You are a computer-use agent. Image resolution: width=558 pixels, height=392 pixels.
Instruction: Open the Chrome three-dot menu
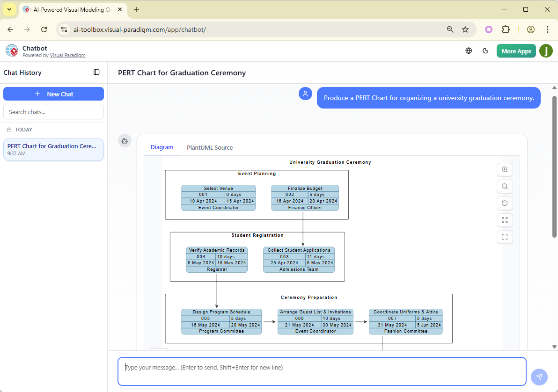(548, 29)
